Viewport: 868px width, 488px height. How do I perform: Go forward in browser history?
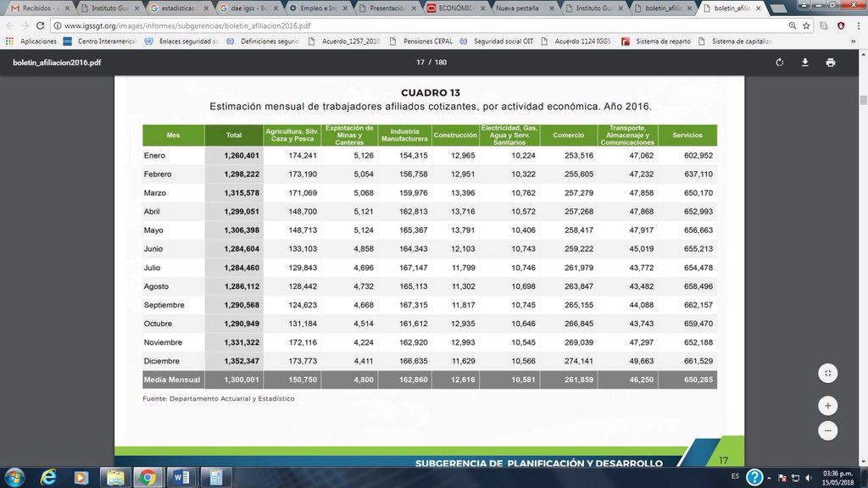click(25, 25)
